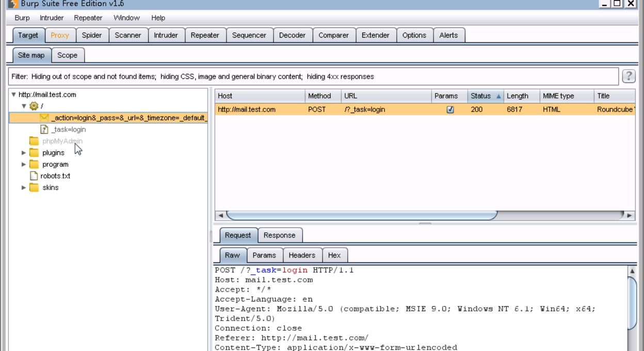Viewport: 644px width, 351px height.
Task: Collapse the http://mail.test.com tree node
Action: [x=14, y=94]
